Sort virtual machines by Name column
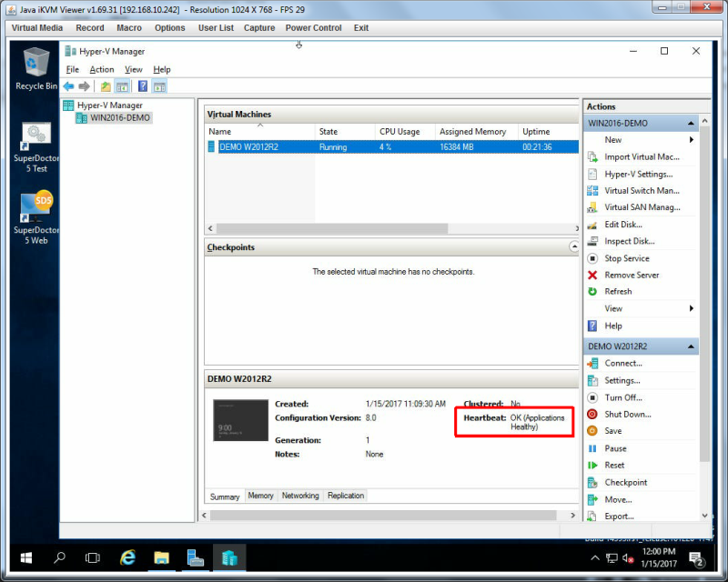 [260, 132]
